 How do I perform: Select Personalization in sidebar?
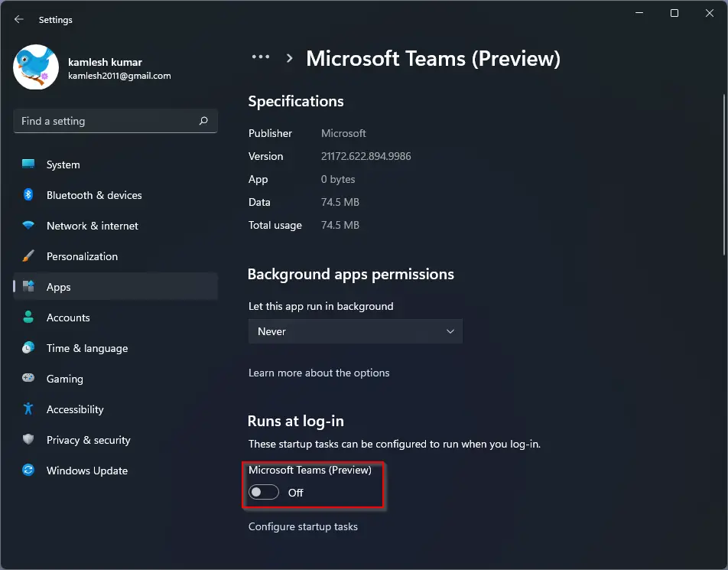click(x=115, y=256)
